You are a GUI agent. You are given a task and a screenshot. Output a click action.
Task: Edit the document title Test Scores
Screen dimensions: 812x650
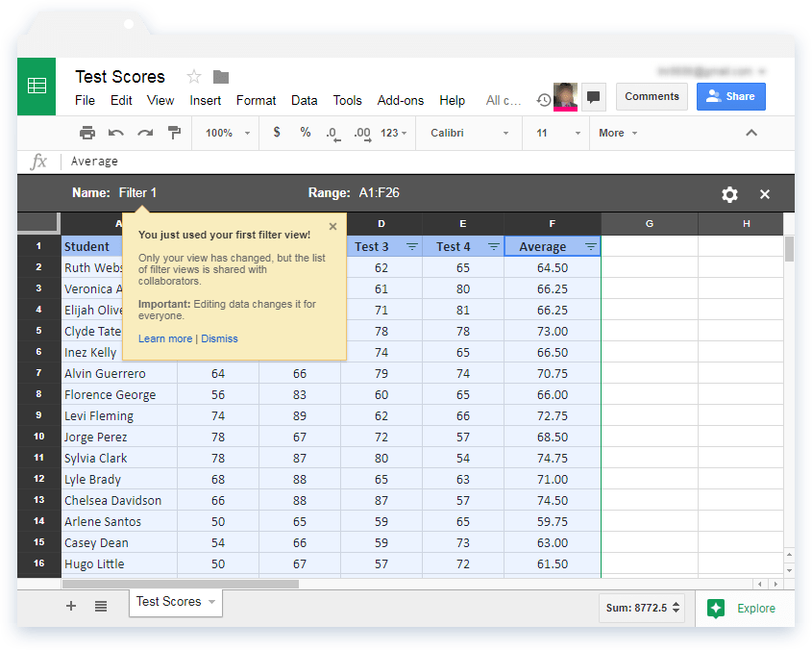pyautogui.click(x=120, y=77)
